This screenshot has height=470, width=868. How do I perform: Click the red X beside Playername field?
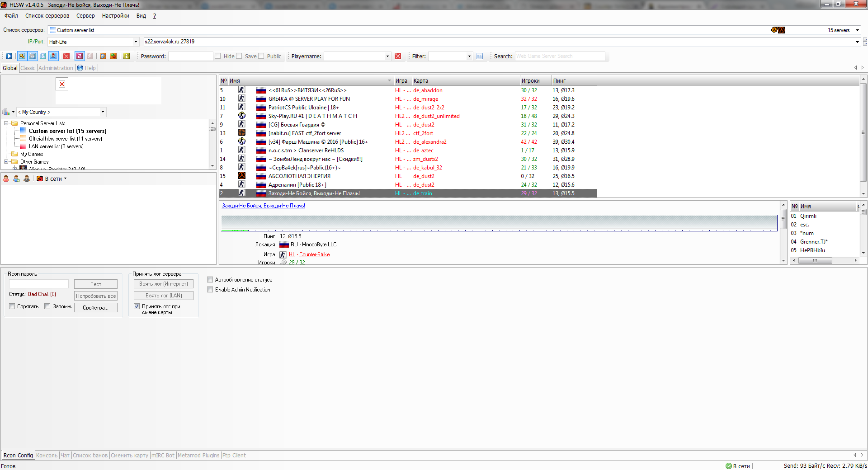click(x=398, y=56)
